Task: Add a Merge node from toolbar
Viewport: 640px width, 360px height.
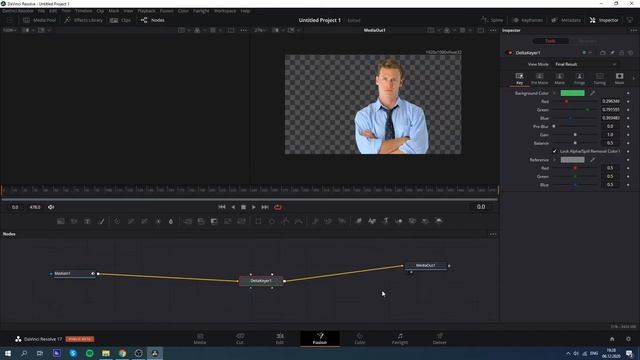Action: click(x=187, y=221)
